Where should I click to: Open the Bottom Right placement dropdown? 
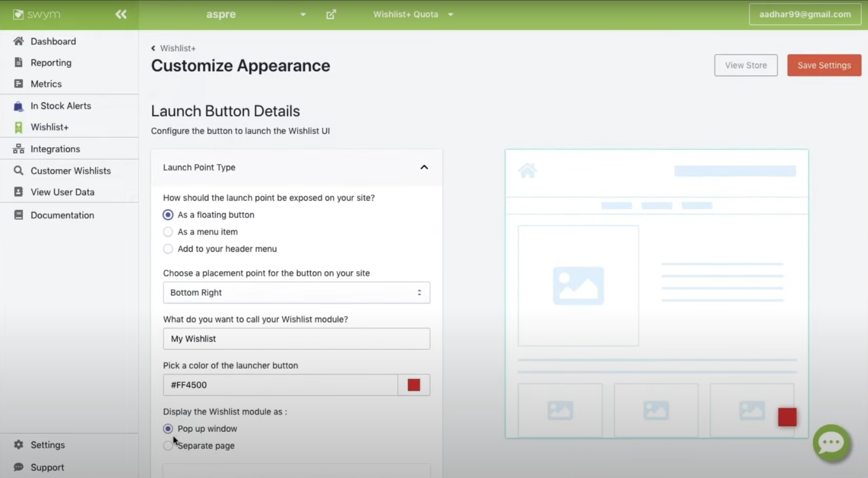point(296,292)
